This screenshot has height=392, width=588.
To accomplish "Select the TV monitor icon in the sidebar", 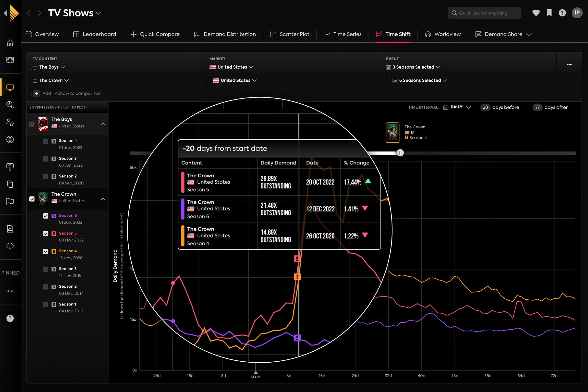I will 10,87.
